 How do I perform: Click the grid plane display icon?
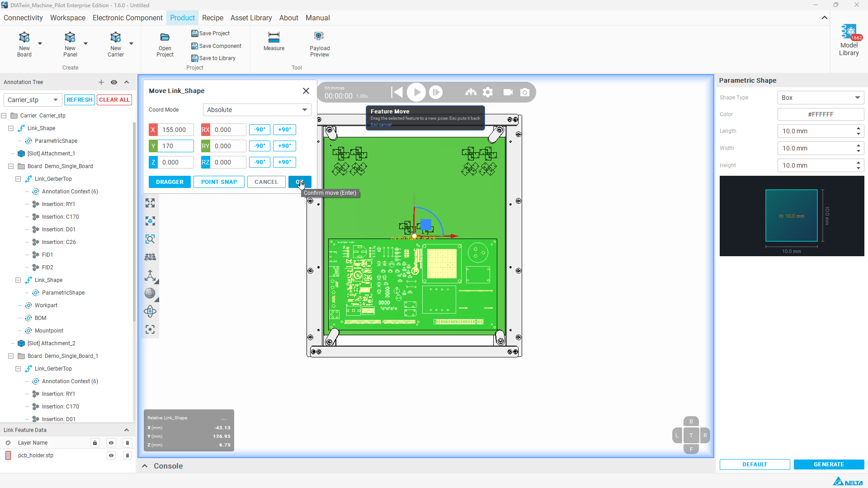click(x=150, y=257)
